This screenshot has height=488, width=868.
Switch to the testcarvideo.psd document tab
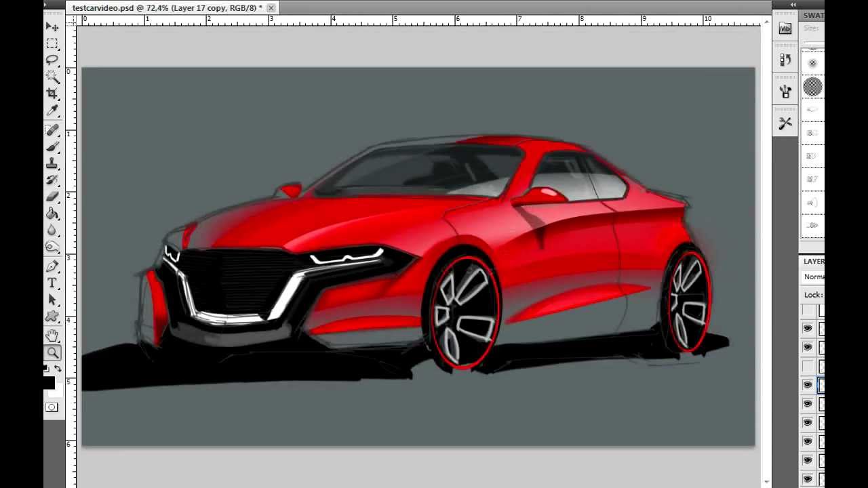pyautogui.click(x=167, y=8)
